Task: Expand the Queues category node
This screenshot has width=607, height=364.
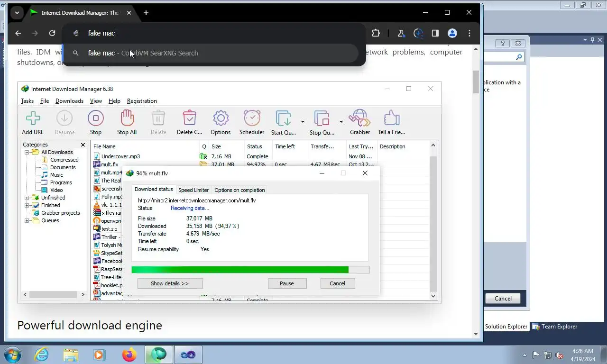Action: coord(27,220)
